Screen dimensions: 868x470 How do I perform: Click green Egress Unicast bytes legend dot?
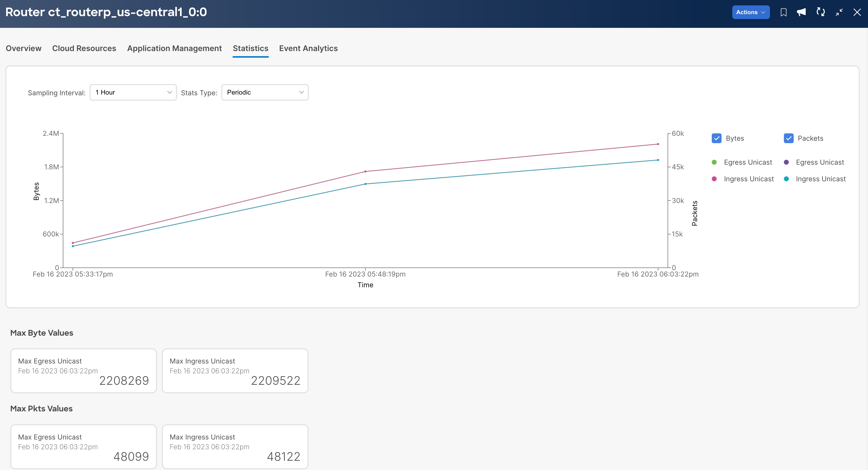714,162
